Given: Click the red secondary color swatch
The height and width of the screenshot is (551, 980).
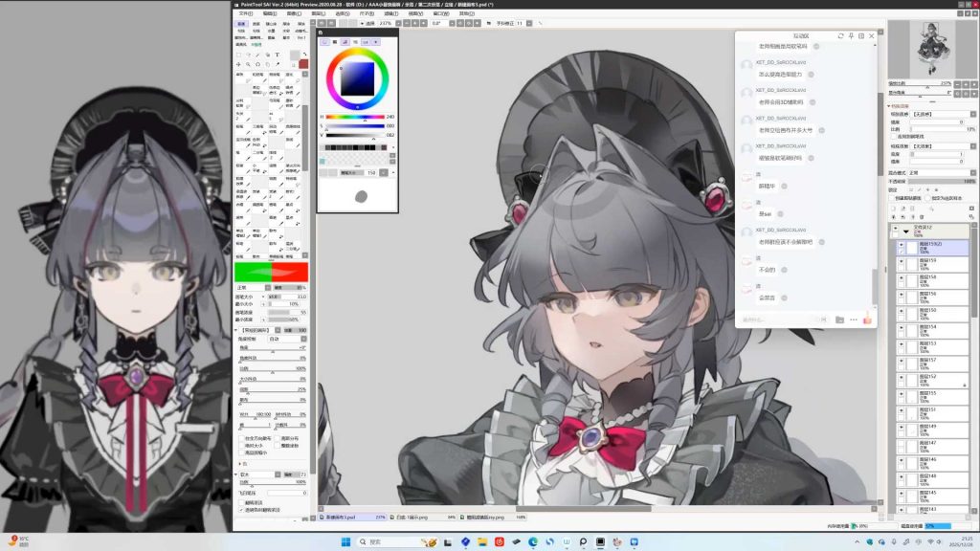Looking at the screenshot, I should [x=303, y=64].
